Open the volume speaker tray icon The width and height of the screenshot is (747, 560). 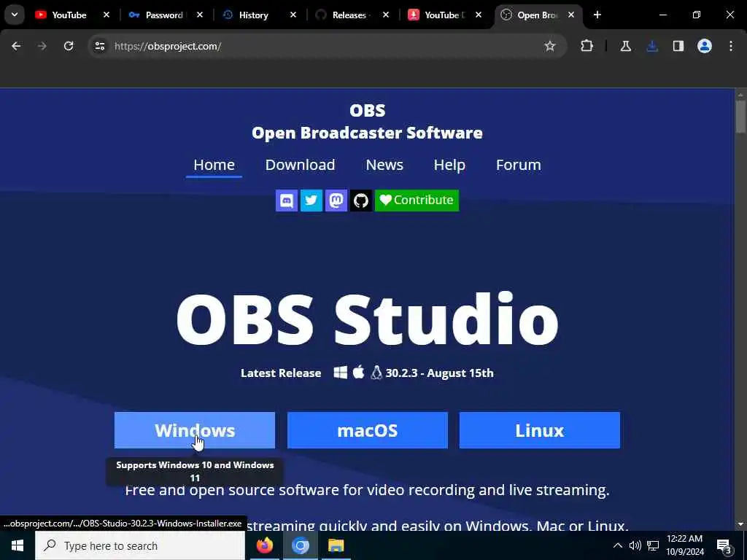[635, 545]
